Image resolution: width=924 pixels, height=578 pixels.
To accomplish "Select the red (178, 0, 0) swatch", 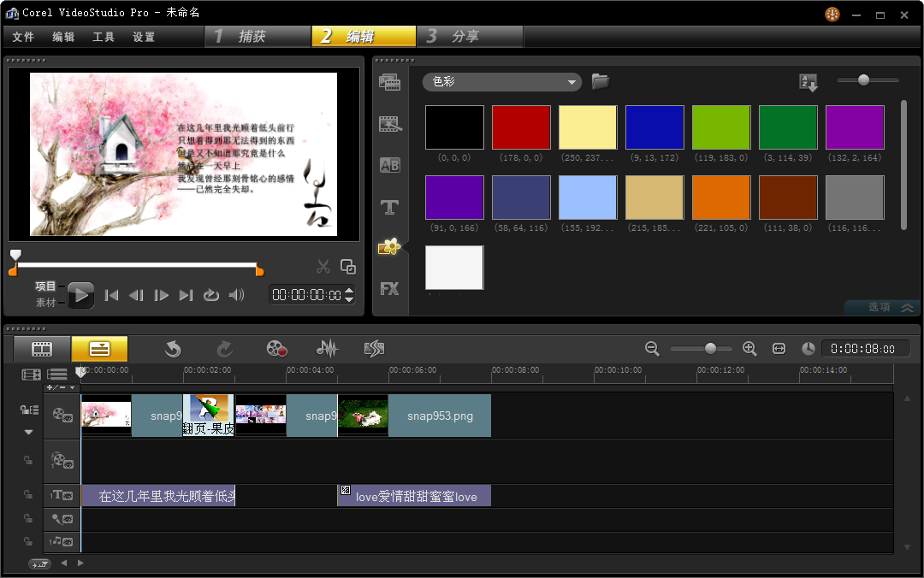I will (521, 127).
